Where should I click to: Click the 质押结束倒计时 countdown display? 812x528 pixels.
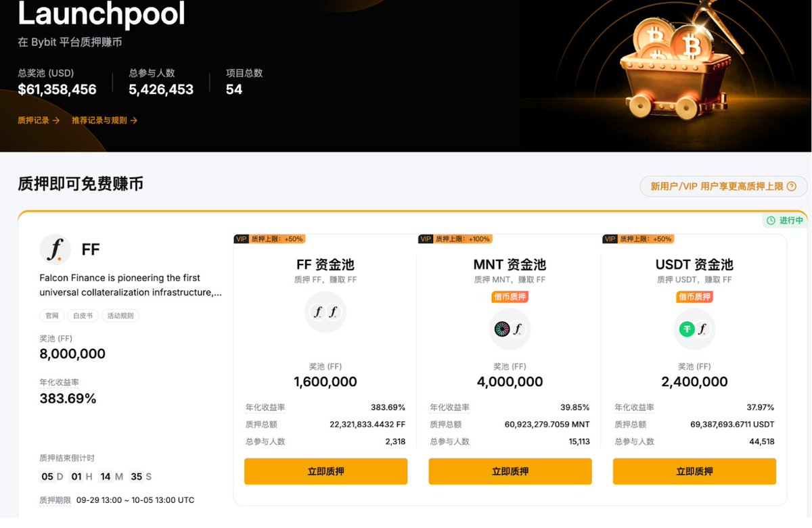pyautogui.click(x=89, y=476)
